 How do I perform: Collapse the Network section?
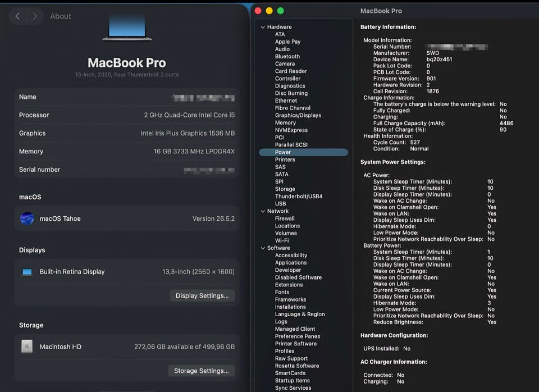(x=263, y=211)
